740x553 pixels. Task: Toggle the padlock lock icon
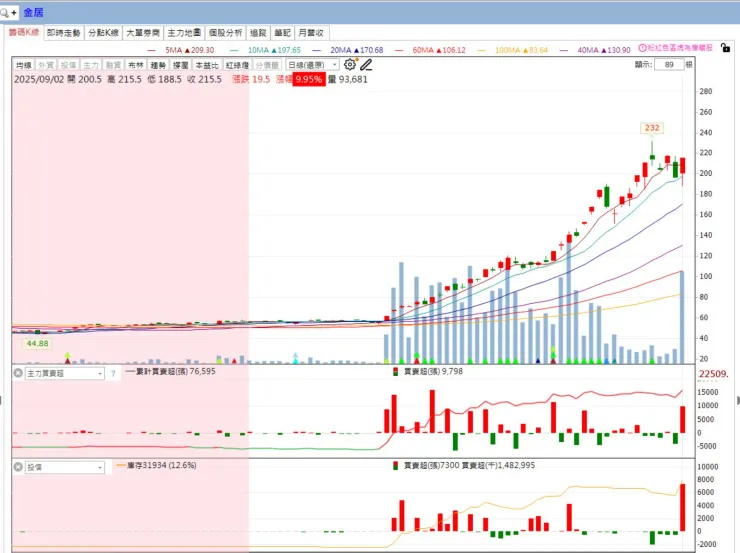pos(725,47)
